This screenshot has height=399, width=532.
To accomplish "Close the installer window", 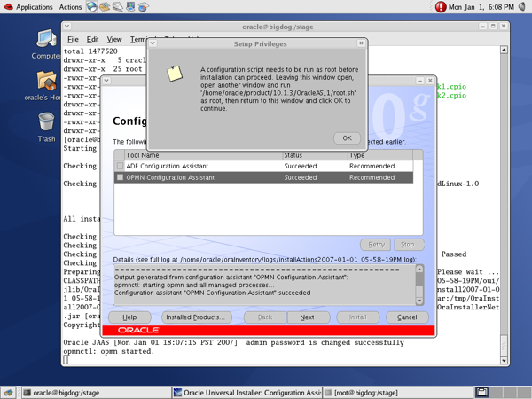I will tap(430, 81).
